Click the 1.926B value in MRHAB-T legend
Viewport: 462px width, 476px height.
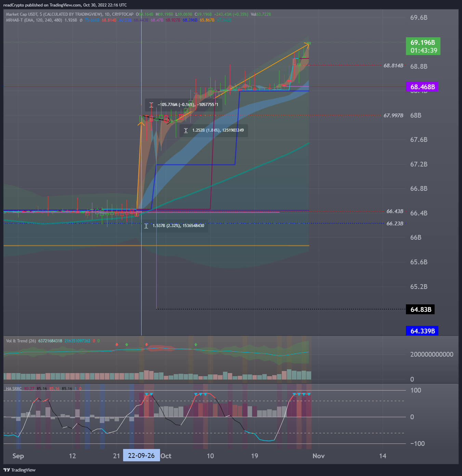click(71, 20)
